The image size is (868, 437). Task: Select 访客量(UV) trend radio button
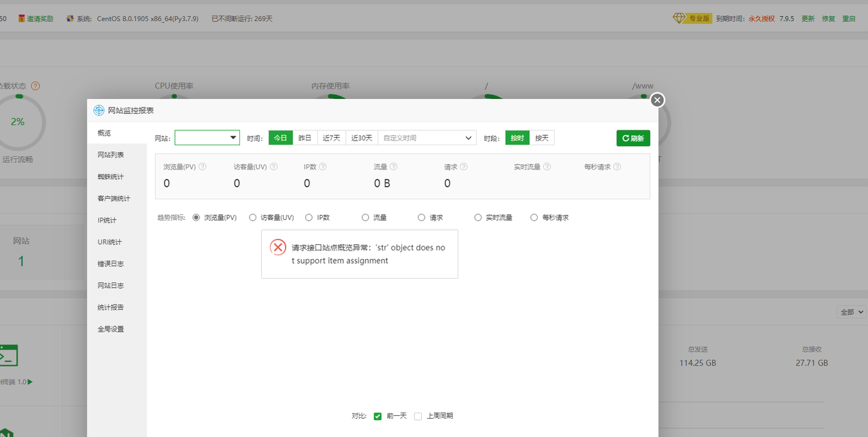253,218
